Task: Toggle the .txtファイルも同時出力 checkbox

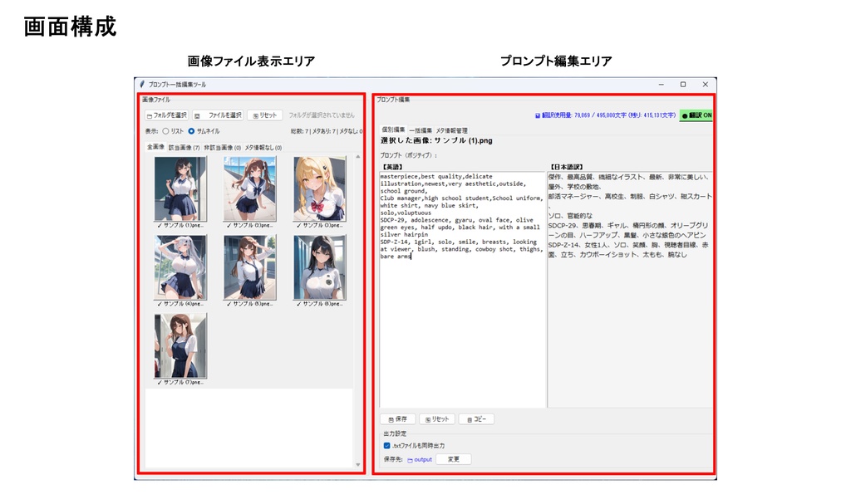Action: (387, 445)
